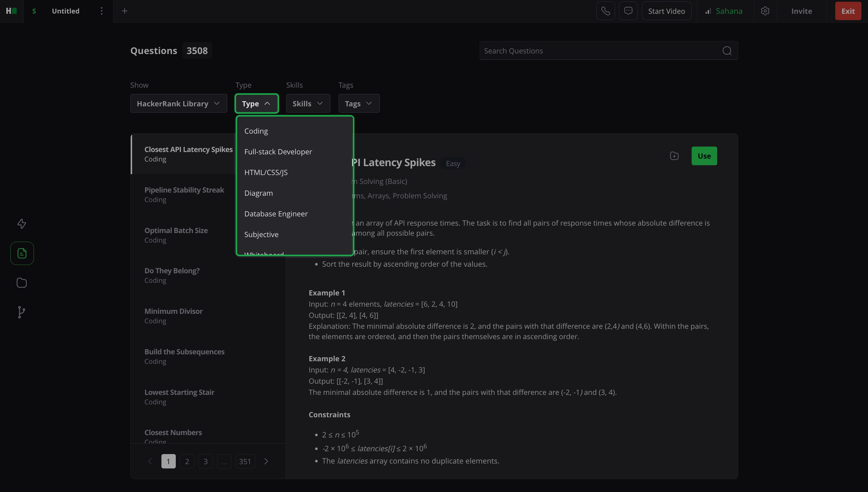Click the phone call icon
The image size is (868, 492).
605,11
